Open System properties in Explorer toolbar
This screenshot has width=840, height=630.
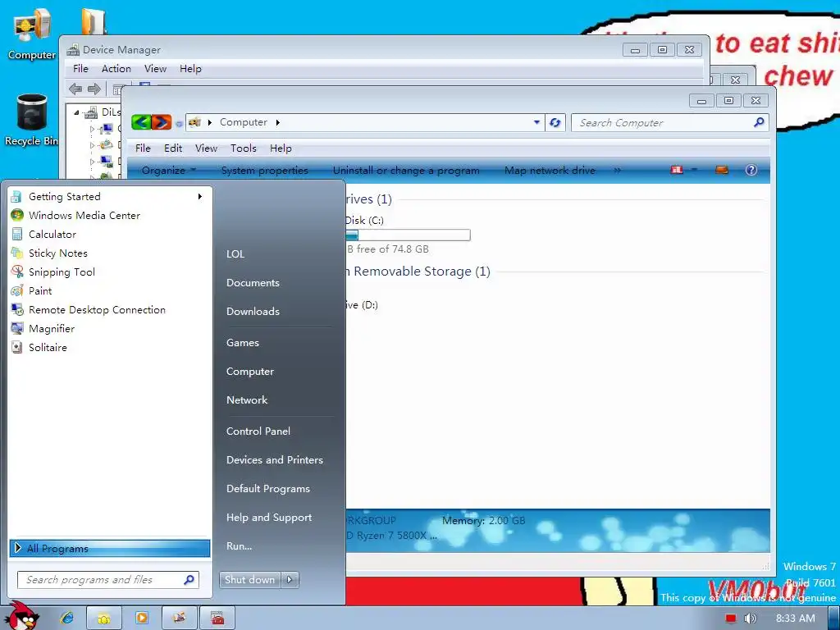click(x=265, y=171)
